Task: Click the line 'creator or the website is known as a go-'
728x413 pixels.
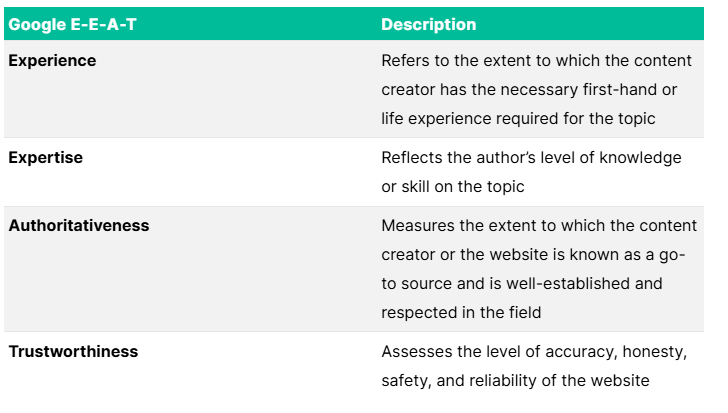Action: pos(533,255)
